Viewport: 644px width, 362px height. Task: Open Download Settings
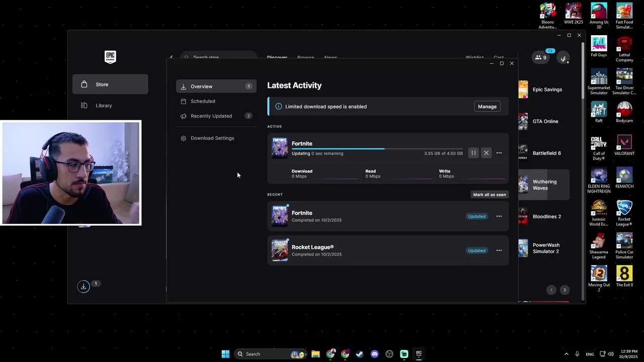click(216, 138)
